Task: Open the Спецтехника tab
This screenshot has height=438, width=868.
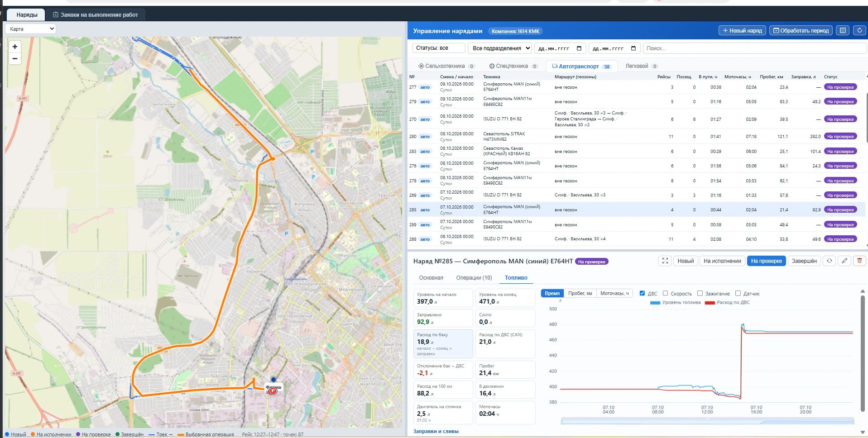Action: [x=513, y=66]
